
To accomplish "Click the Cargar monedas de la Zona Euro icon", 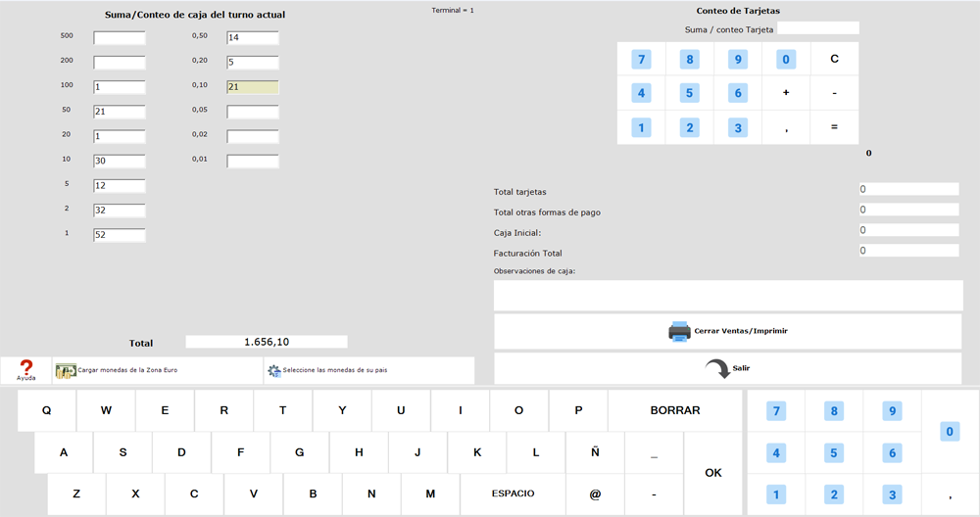I will point(66,371).
